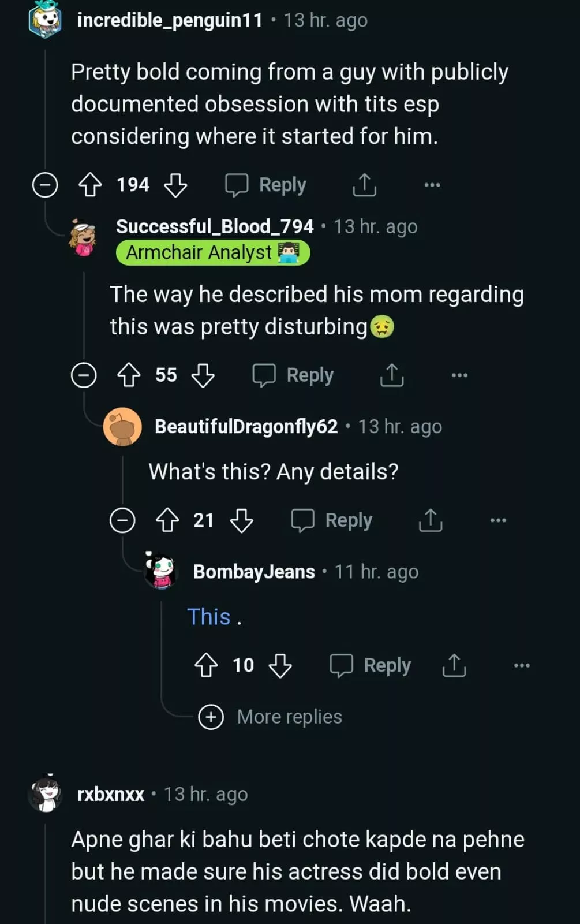
Task: Open more options on the 194-vote comment
Action: pyautogui.click(x=432, y=185)
